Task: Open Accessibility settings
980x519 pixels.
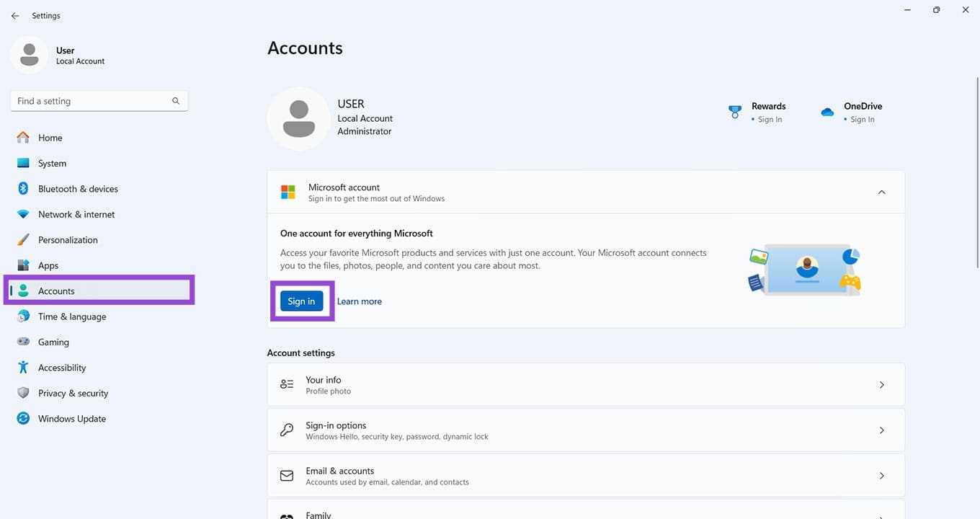Action: tap(61, 367)
